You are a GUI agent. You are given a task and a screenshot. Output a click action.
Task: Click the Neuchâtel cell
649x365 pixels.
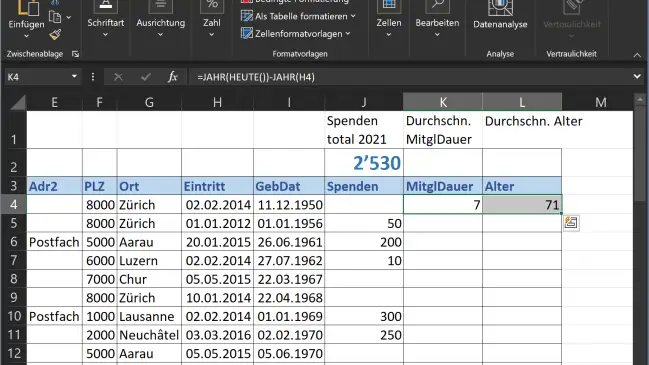click(149, 335)
